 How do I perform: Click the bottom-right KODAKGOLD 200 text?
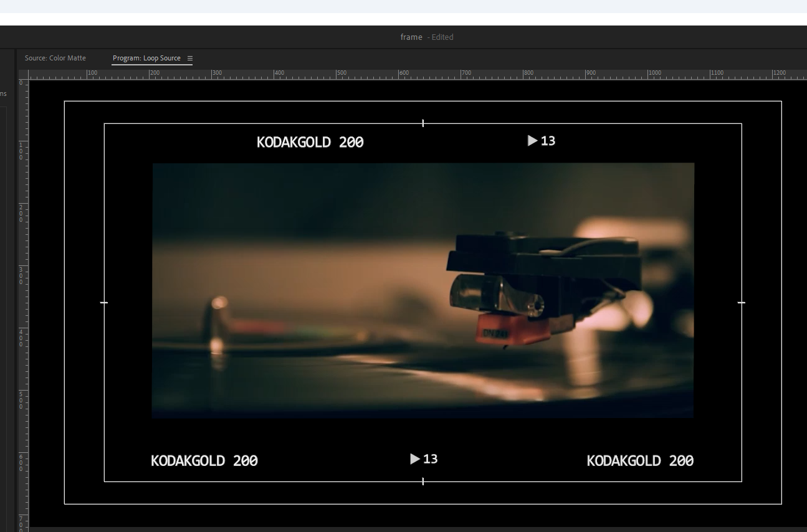click(x=640, y=461)
